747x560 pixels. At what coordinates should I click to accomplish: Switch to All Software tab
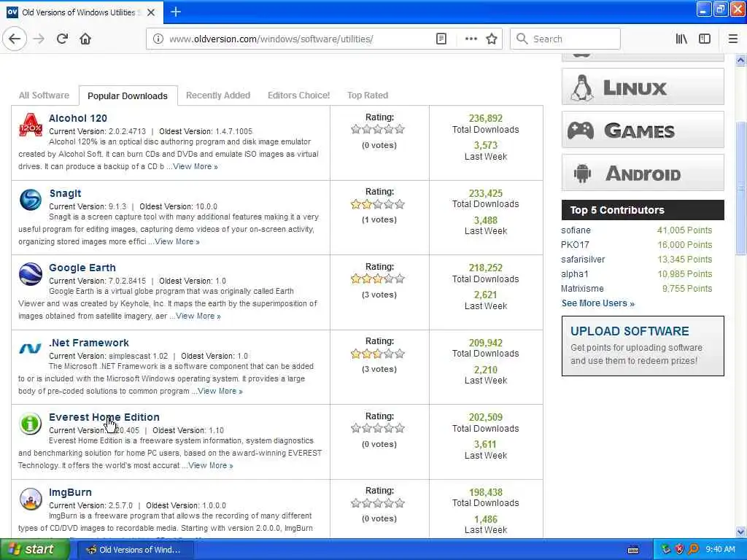point(44,96)
